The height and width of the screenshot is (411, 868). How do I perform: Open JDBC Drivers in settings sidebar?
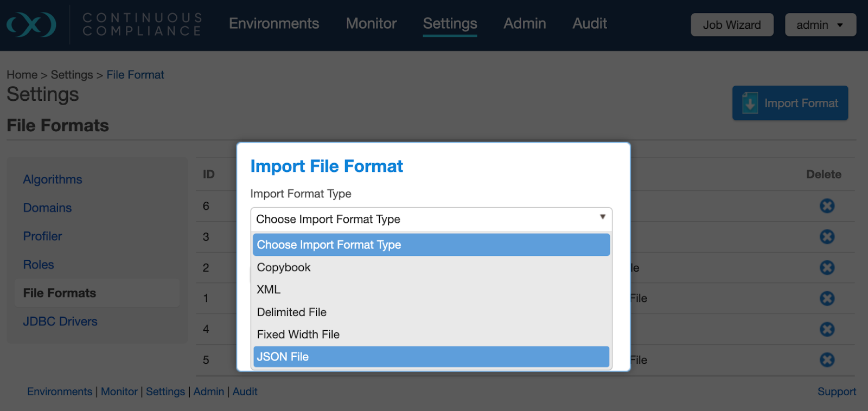[60, 322]
